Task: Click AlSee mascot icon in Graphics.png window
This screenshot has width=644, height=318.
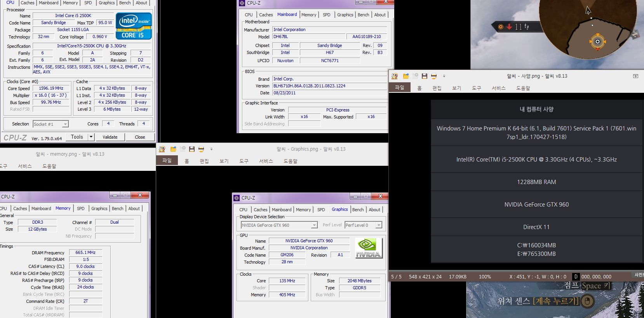Action: coord(162,149)
